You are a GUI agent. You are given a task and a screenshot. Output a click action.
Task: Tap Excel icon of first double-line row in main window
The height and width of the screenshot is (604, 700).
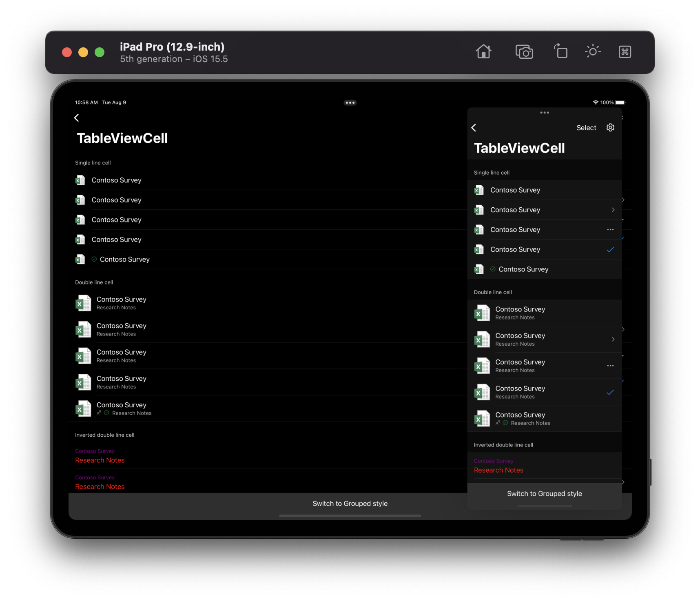coord(83,303)
